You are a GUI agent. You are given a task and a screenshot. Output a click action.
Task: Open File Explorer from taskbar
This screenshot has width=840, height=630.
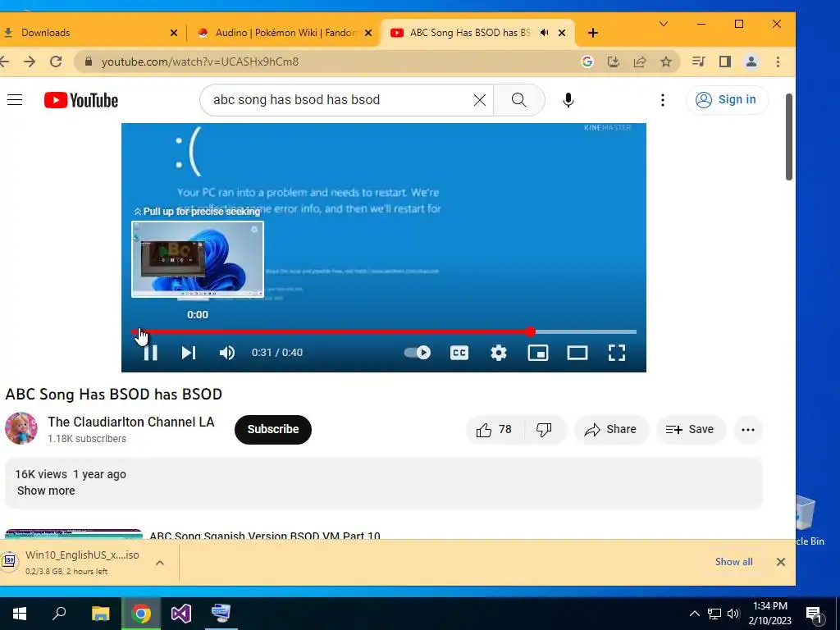point(101,614)
